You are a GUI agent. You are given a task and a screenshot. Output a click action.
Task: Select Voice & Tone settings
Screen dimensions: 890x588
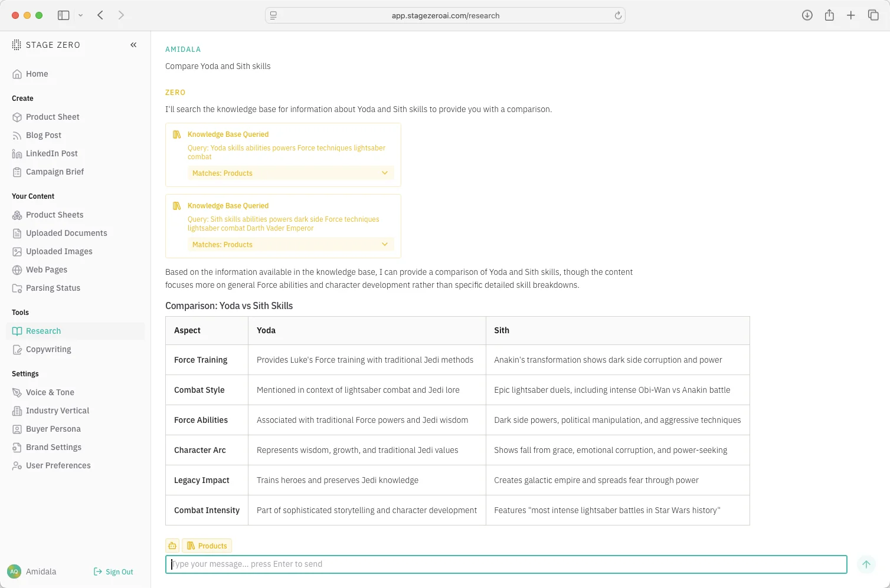[x=50, y=392]
